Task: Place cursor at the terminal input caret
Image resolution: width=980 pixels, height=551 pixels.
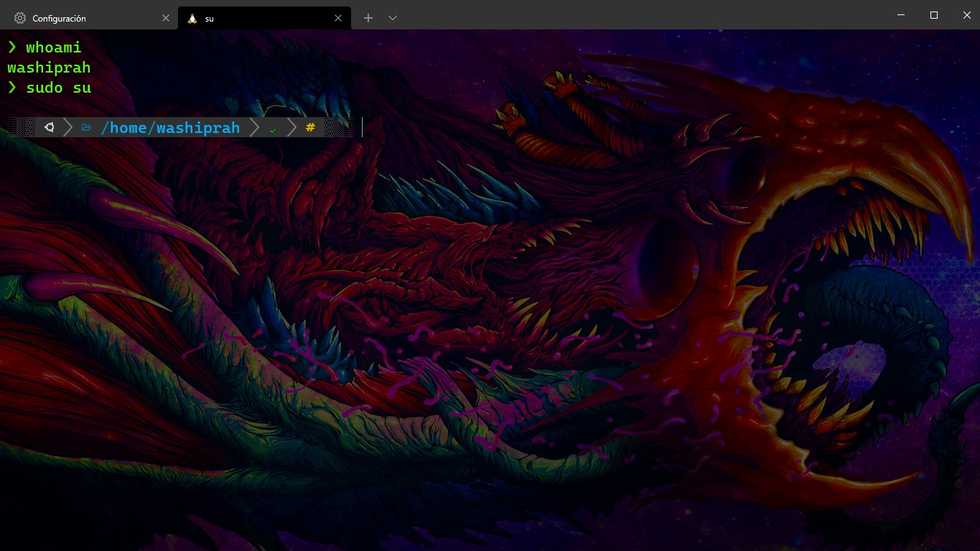Action: 363,127
